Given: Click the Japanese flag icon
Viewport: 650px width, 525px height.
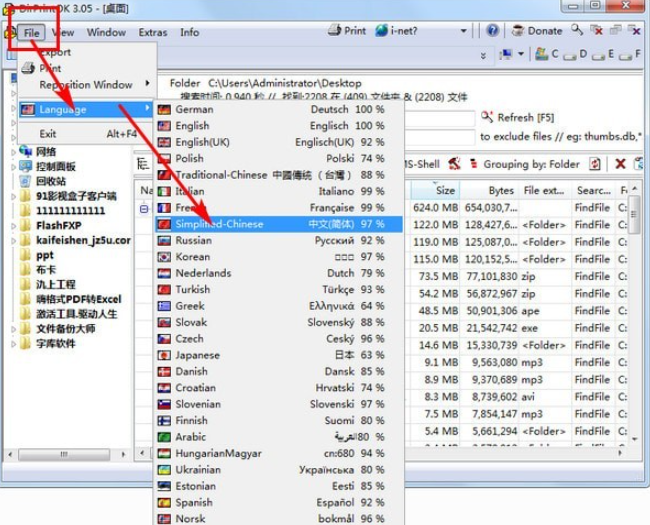Looking at the screenshot, I should click(164, 355).
